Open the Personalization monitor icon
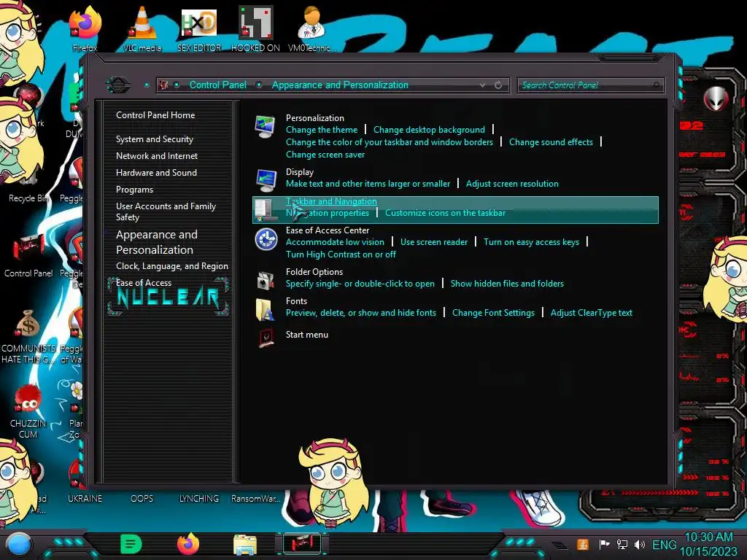Screen dimensions: 747x560 [266, 126]
